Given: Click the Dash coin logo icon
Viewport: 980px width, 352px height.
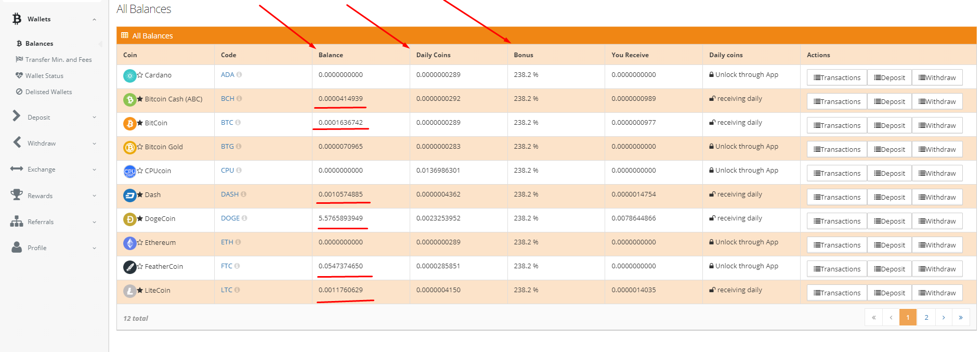Looking at the screenshot, I should pos(129,195).
